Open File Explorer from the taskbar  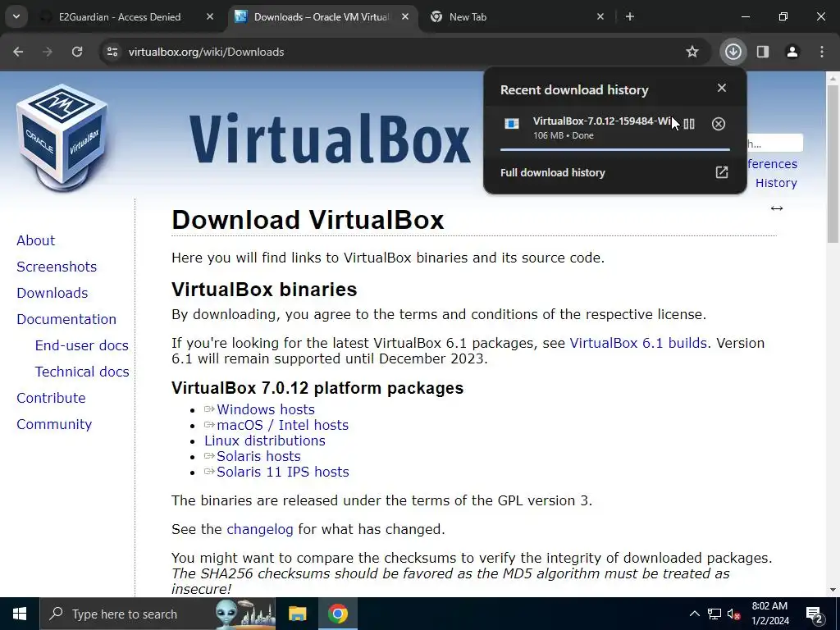click(x=297, y=614)
